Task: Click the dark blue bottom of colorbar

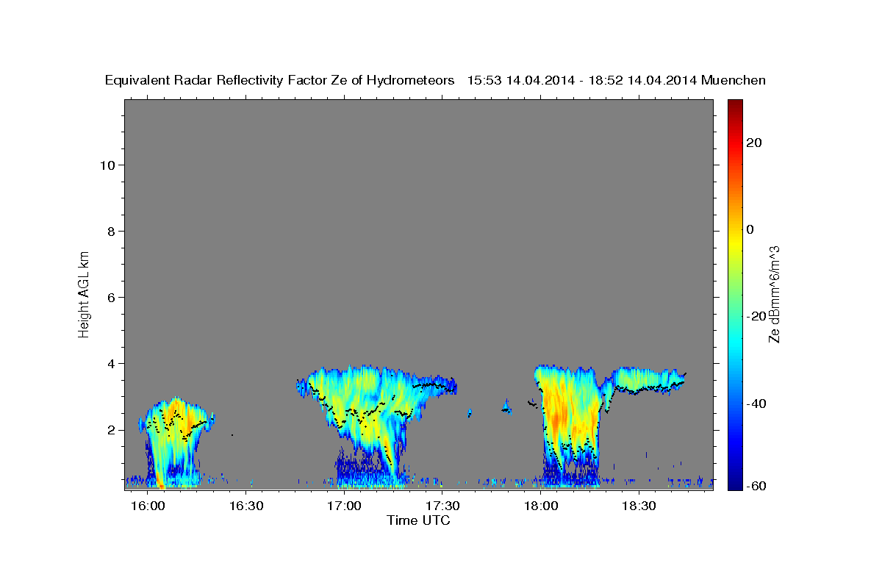Action: [x=735, y=481]
